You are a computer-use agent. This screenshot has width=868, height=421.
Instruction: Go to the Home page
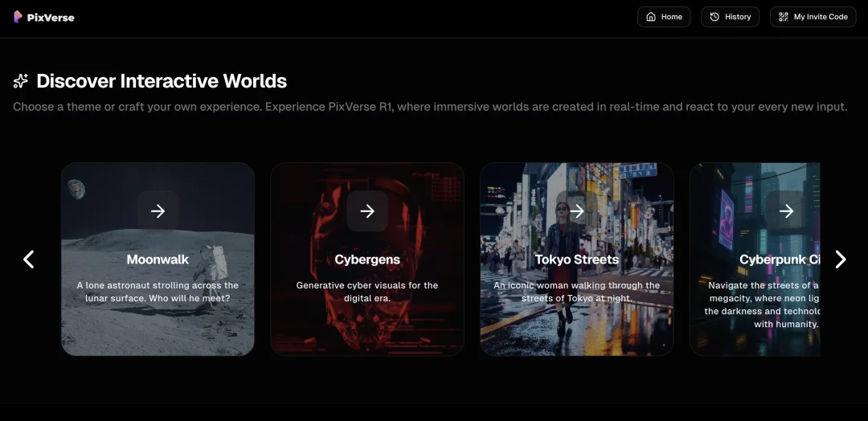(664, 17)
